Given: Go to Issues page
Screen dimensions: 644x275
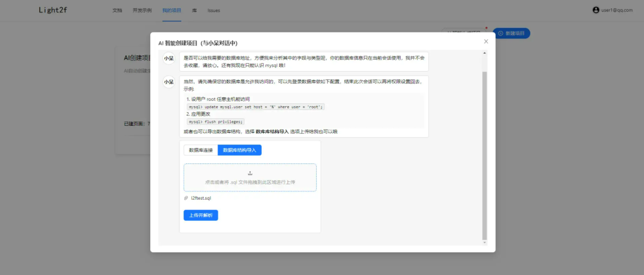Looking at the screenshot, I should point(213,10).
